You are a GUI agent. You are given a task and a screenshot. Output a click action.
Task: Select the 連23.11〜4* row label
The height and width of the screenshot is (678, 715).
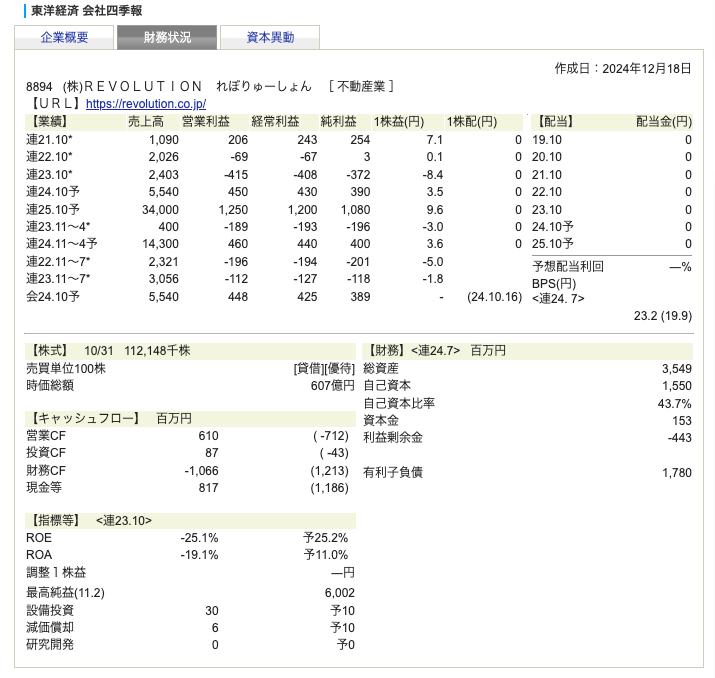point(58,227)
